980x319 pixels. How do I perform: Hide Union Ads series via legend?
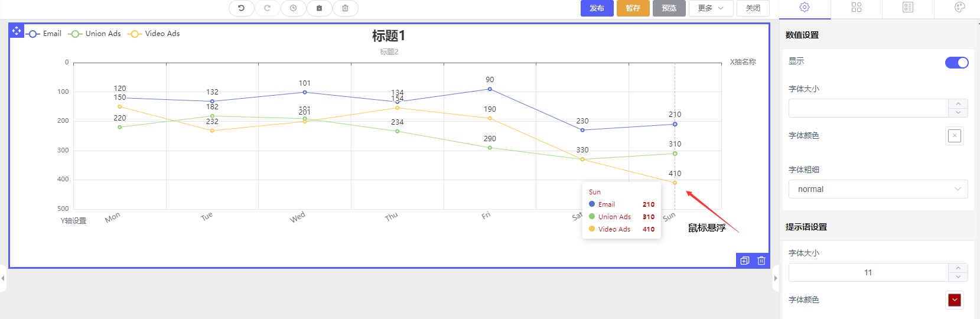pyautogui.click(x=95, y=34)
